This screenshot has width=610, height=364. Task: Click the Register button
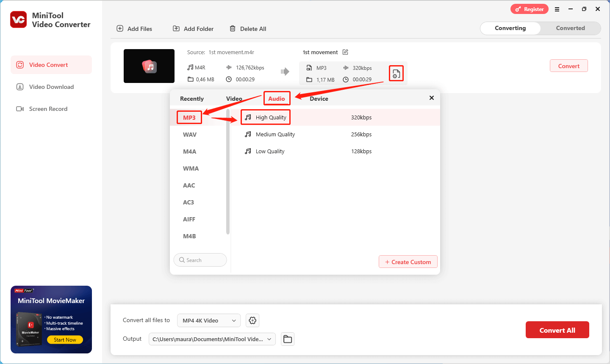pos(530,9)
